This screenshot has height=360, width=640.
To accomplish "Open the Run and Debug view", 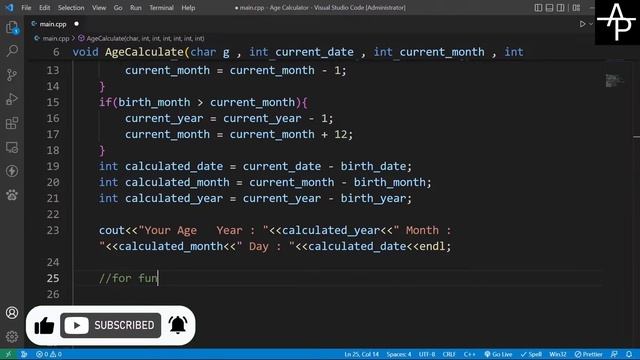I will click(x=12, y=99).
